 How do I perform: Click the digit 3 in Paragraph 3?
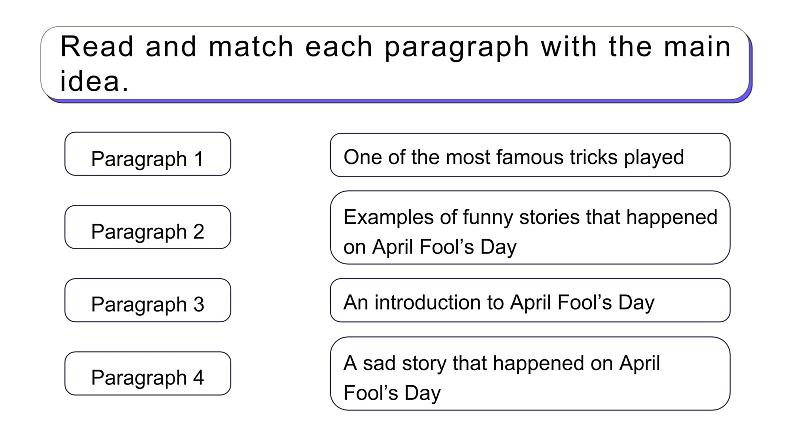tap(198, 305)
